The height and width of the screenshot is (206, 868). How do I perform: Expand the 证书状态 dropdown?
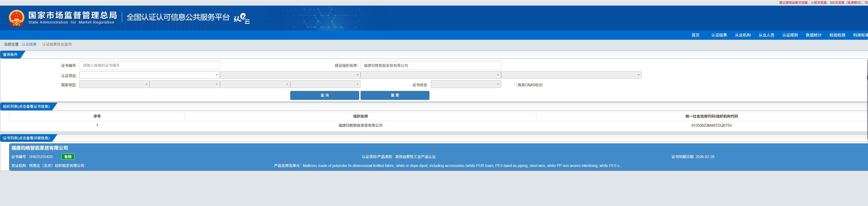click(466, 84)
